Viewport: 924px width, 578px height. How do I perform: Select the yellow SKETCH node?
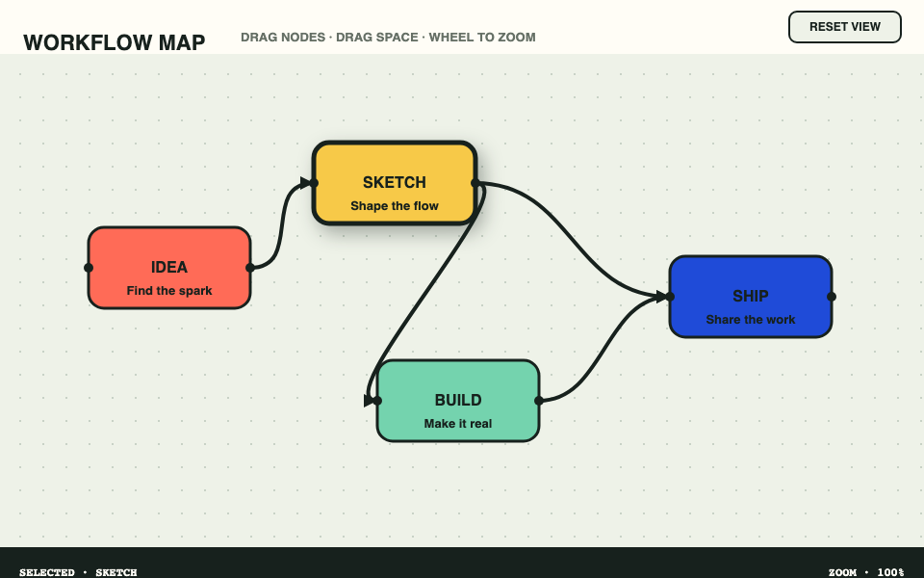395,183
